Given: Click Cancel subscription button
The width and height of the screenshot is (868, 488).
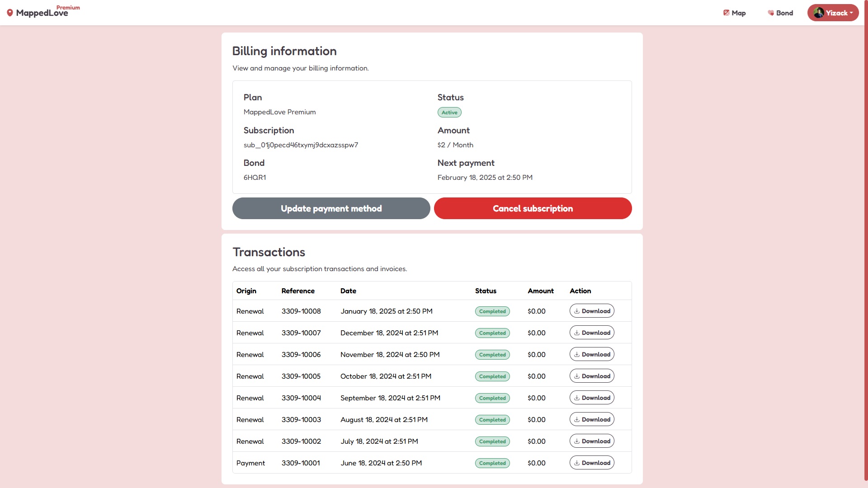Looking at the screenshot, I should (x=533, y=208).
